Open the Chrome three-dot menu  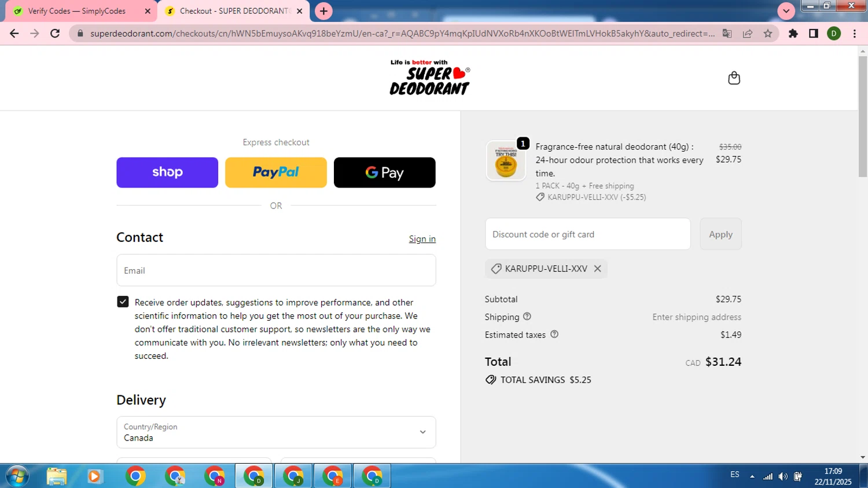pos(855,34)
